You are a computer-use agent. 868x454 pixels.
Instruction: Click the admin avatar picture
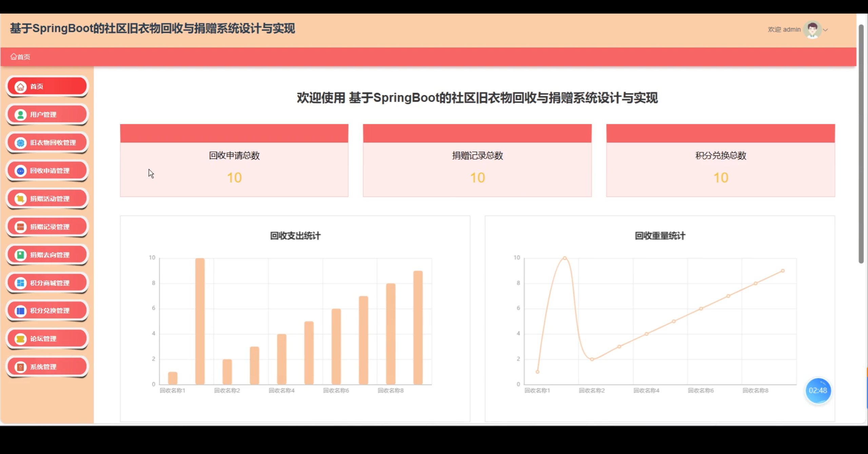pos(812,30)
